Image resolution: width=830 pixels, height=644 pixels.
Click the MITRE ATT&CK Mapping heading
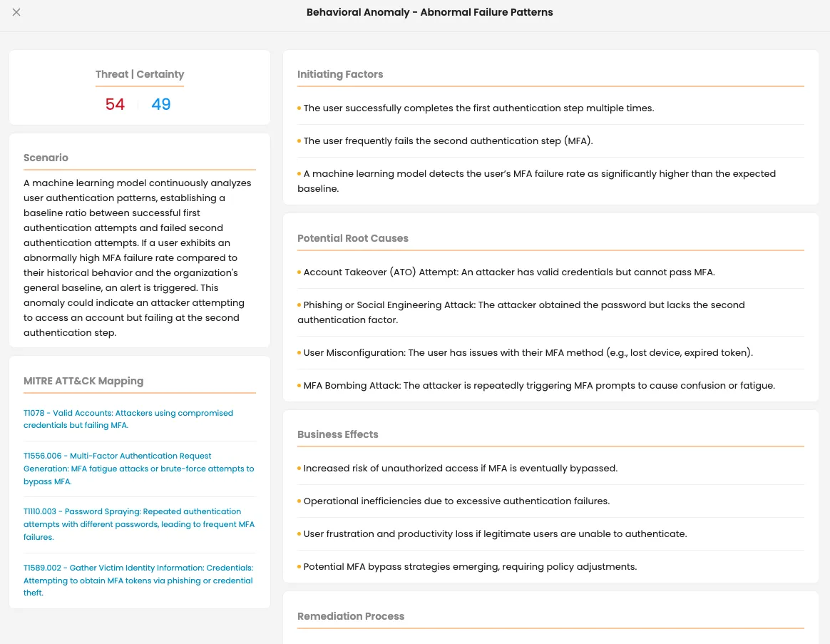[x=83, y=382]
